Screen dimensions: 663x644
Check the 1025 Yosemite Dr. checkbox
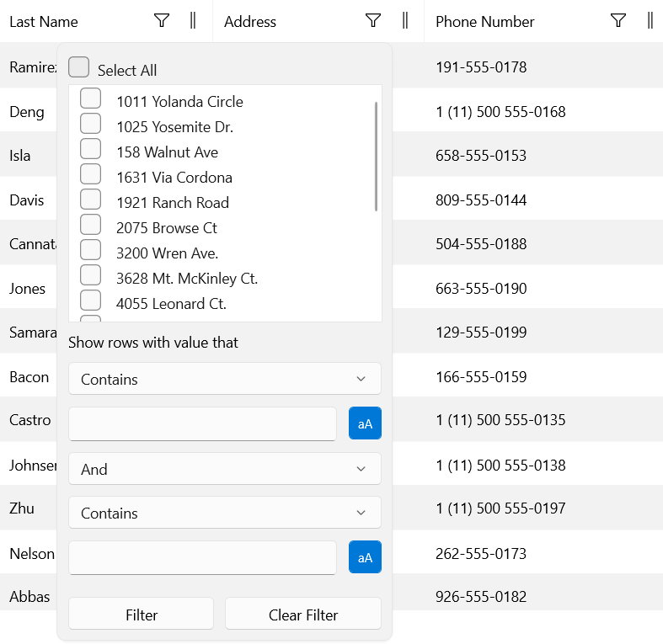(x=90, y=124)
